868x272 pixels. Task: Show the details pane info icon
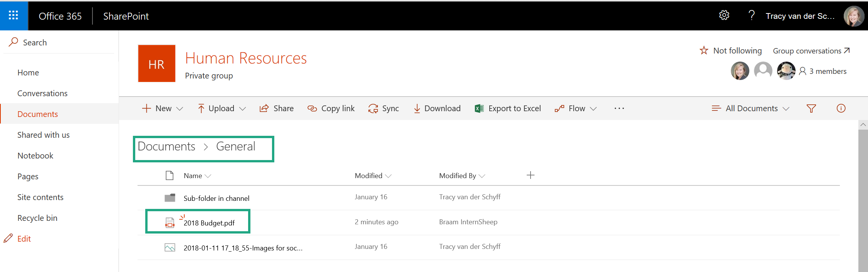[841, 108]
